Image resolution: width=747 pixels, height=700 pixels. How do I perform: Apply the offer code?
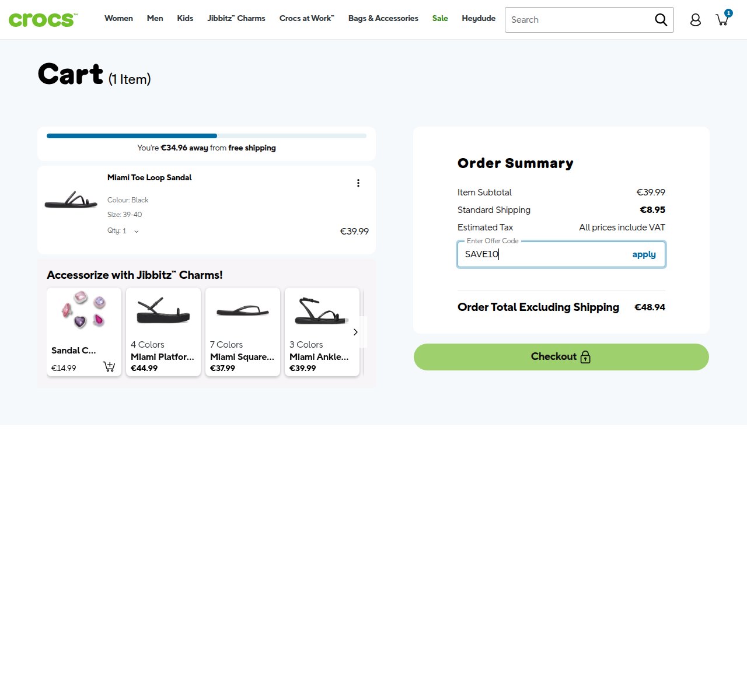point(644,254)
